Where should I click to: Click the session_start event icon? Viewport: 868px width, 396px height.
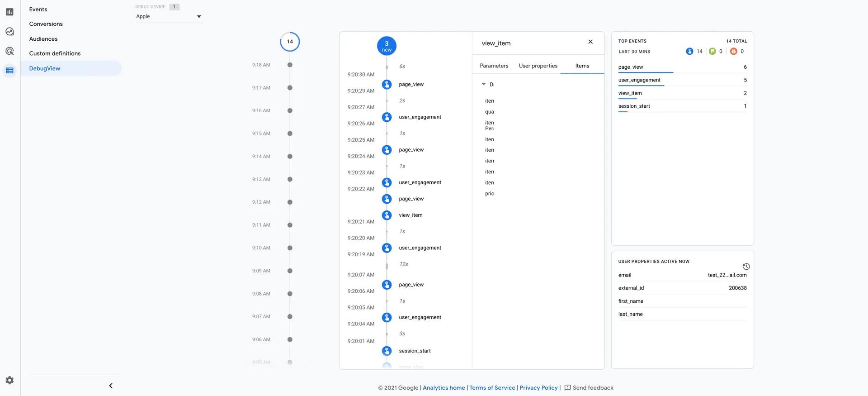pos(387,351)
